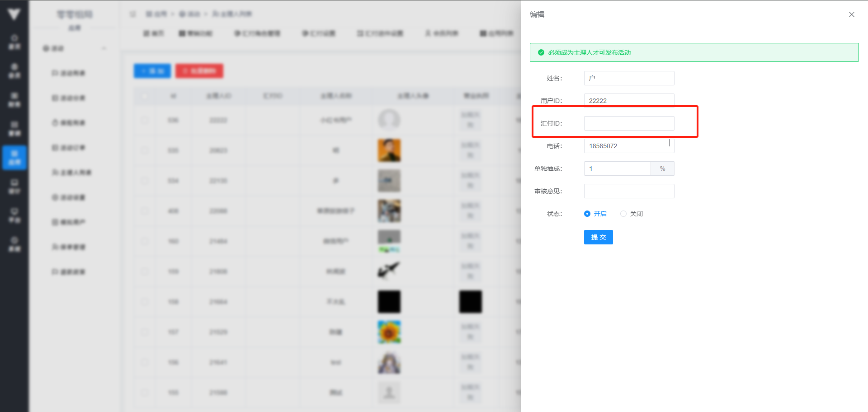
Task: Switch to the 首页 tab in the top tab bar
Action: (154, 33)
